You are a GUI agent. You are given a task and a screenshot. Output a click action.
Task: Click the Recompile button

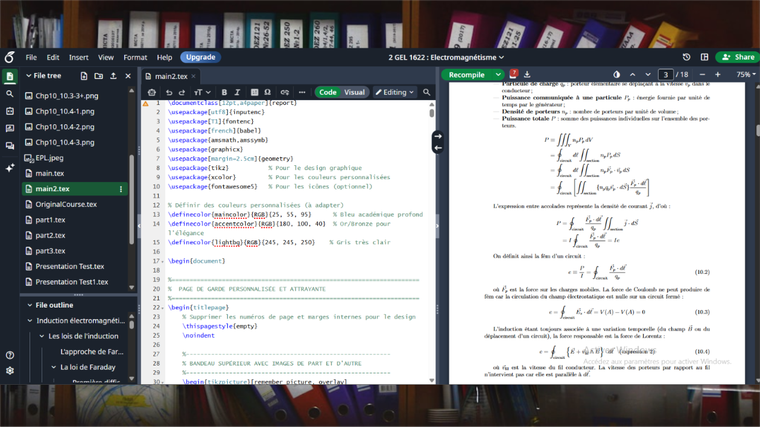466,75
